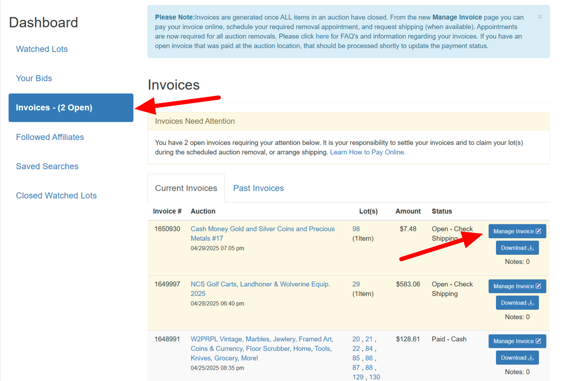Go to Your Bids page

[34, 78]
